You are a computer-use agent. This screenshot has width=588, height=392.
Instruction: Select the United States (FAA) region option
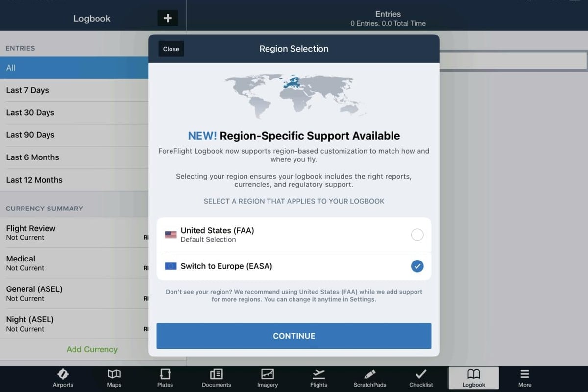[294, 235]
